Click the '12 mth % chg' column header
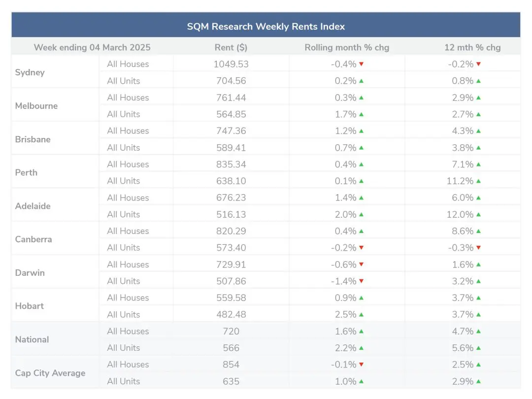 pos(472,47)
